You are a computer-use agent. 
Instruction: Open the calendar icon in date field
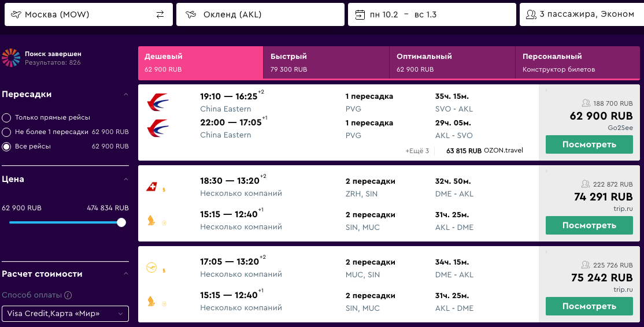point(360,15)
